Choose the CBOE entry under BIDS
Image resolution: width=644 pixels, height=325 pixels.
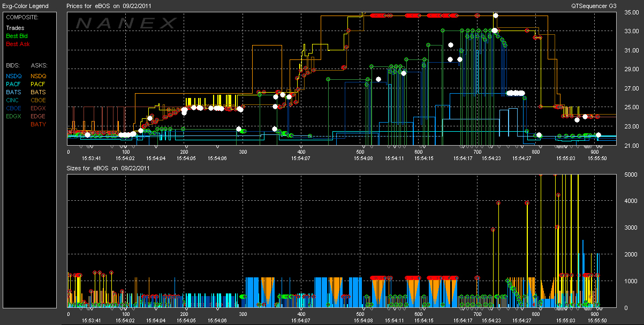[x=14, y=108]
